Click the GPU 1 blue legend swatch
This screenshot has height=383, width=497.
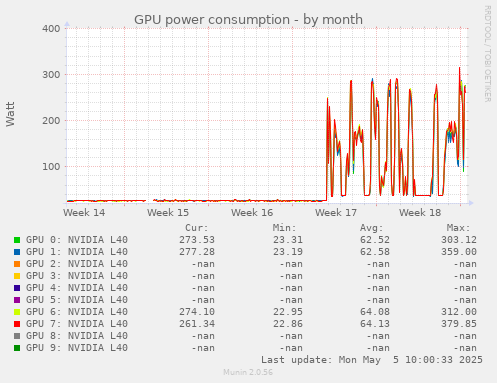click(17, 252)
